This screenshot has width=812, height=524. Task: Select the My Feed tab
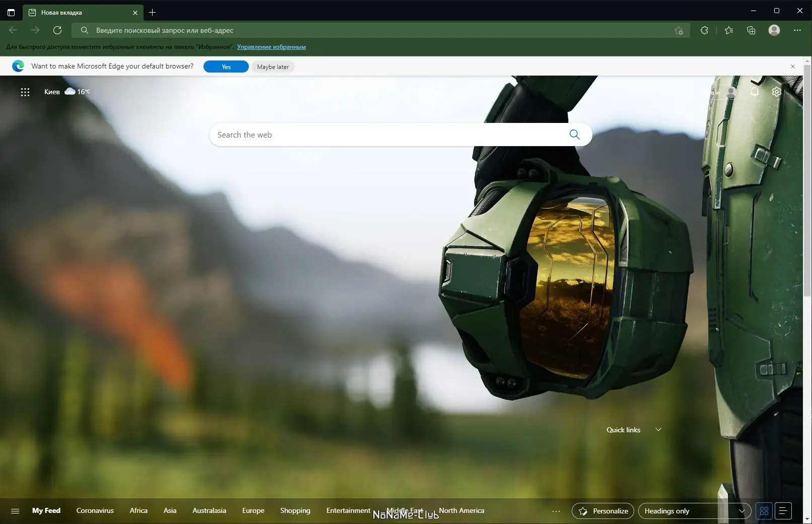[x=46, y=510]
